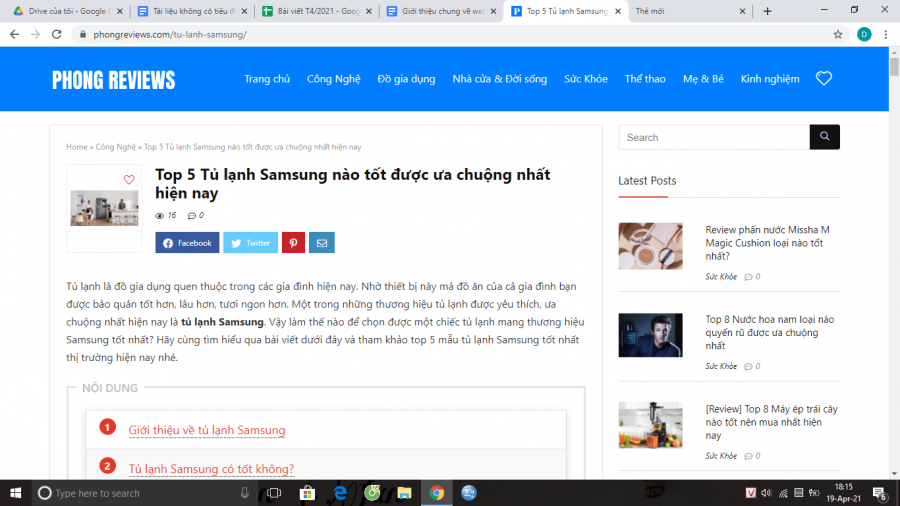This screenshot has width=900, height=506.
Task: Reload the page with the refresh icon
Action: (x=56, y=34)
